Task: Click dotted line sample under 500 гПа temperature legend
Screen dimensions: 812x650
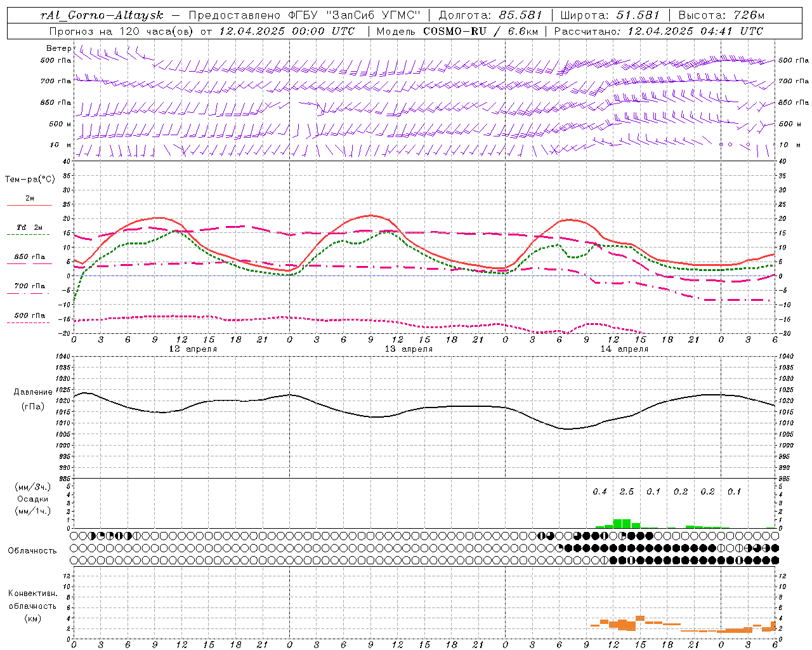Action: point(29,323)
